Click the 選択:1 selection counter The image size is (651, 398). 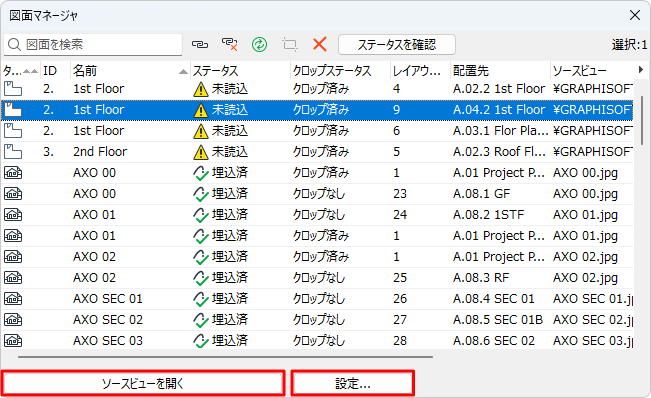pos(629,44)
